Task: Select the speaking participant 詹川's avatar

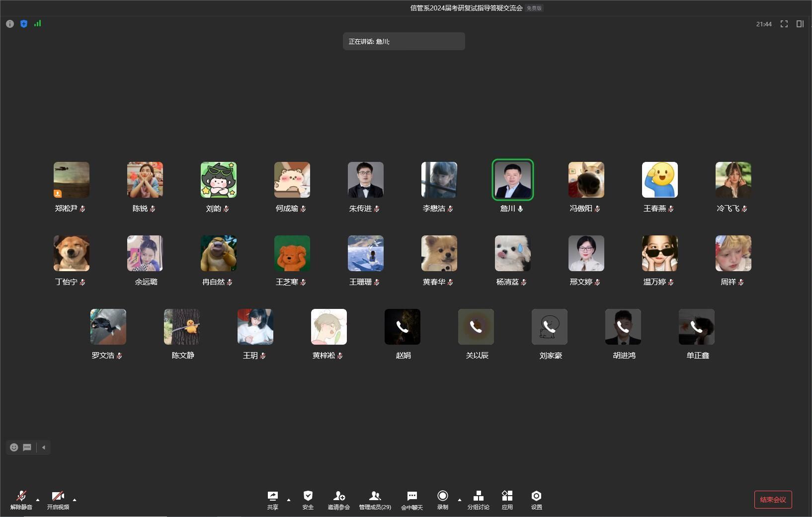Action: click(x=513, y=180)
